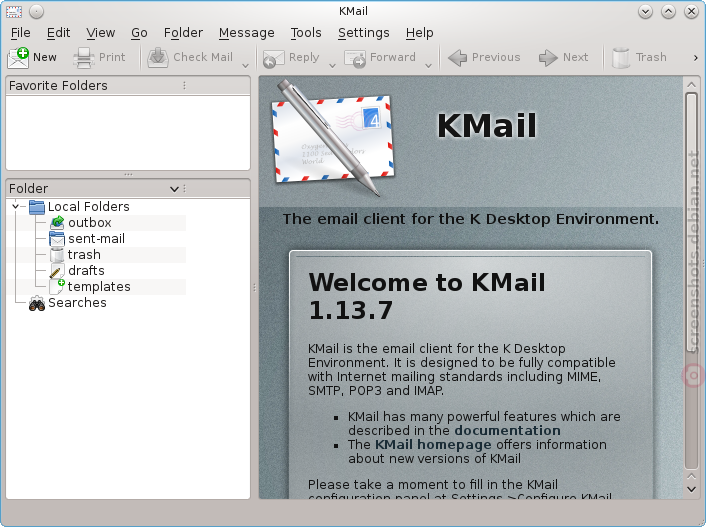Open the Settings menu
Viewport: 706px width, 527px height.
click(364, 33)
